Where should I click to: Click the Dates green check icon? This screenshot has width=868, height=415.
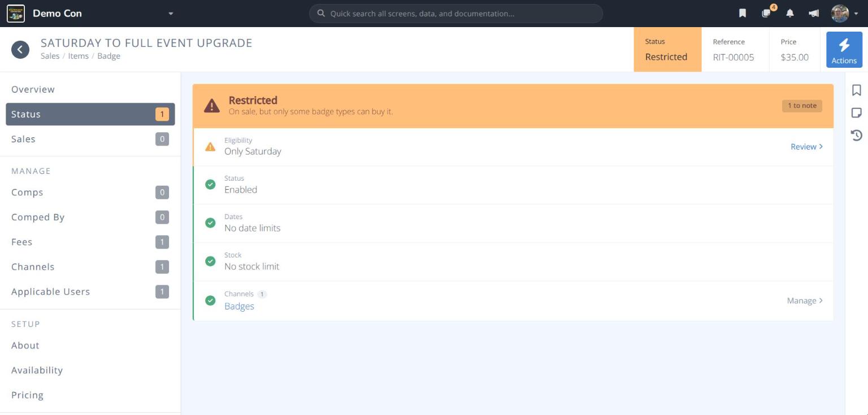(x=210, y=223)
